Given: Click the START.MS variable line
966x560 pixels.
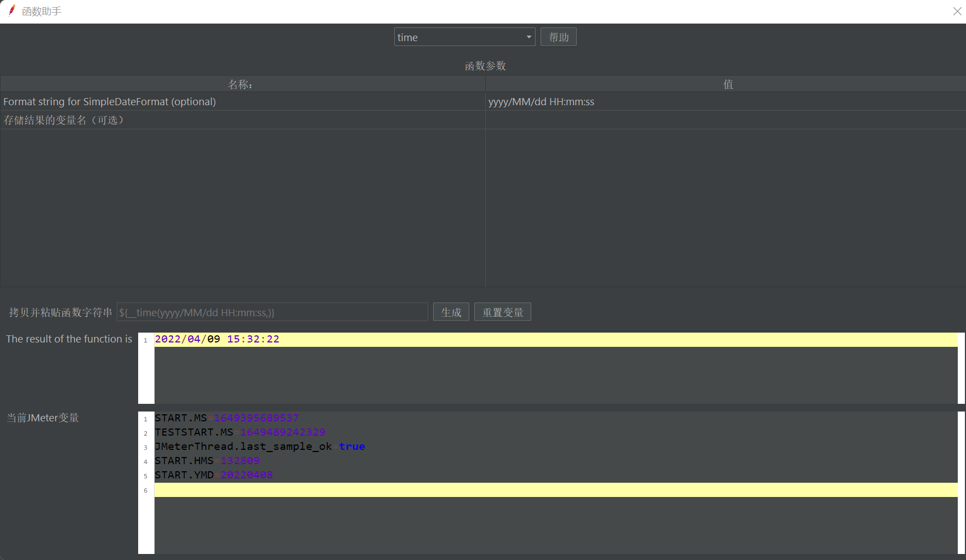Looking at the screenshot, I should 556,418.
